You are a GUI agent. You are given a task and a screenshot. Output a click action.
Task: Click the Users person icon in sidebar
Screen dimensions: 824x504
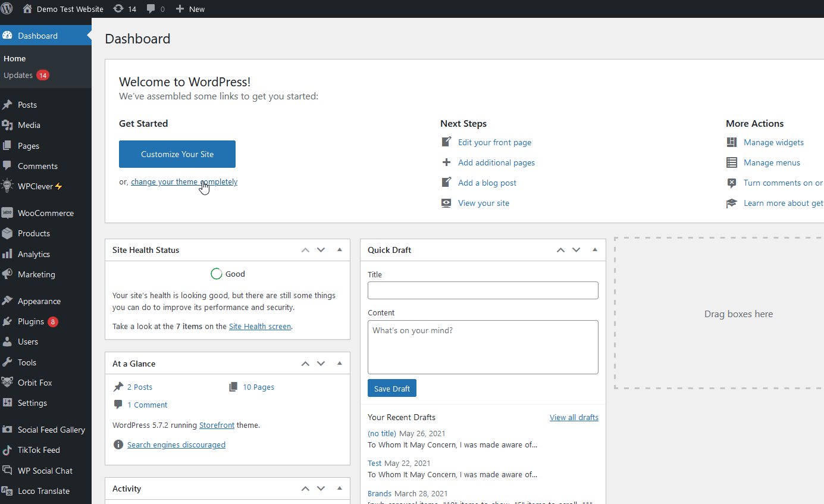coord(7,342)
